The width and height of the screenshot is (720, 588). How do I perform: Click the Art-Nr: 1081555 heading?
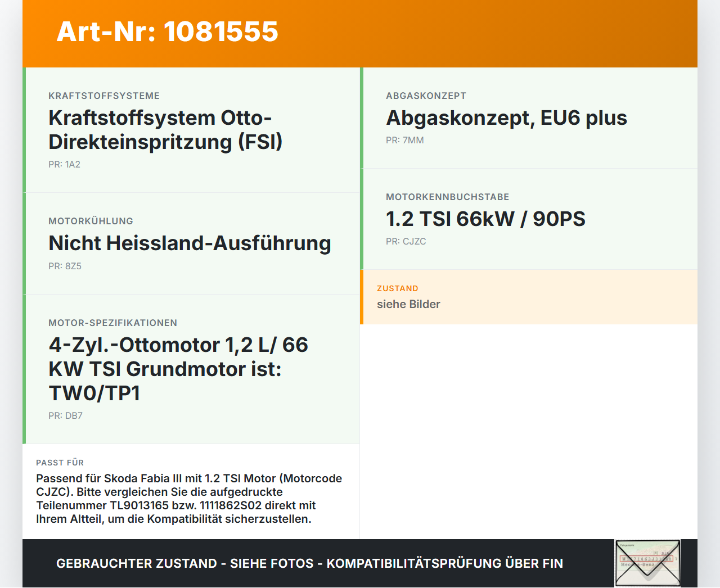[168, 31]
